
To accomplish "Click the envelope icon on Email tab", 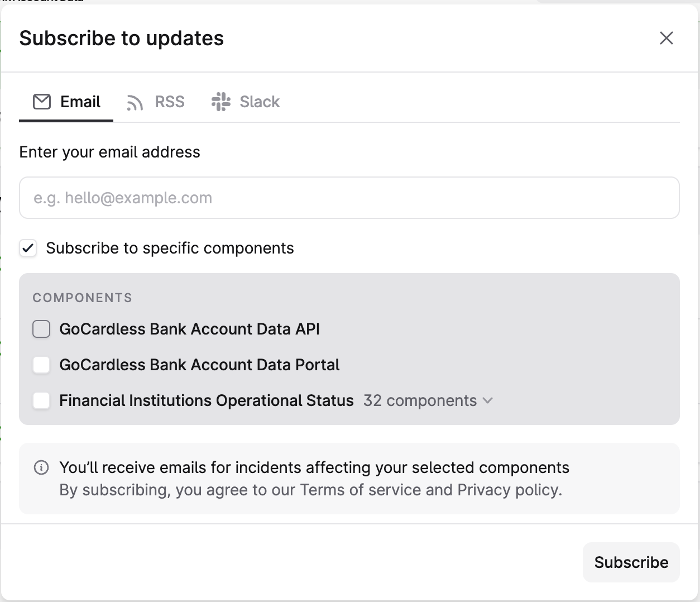I will point(42,102).
